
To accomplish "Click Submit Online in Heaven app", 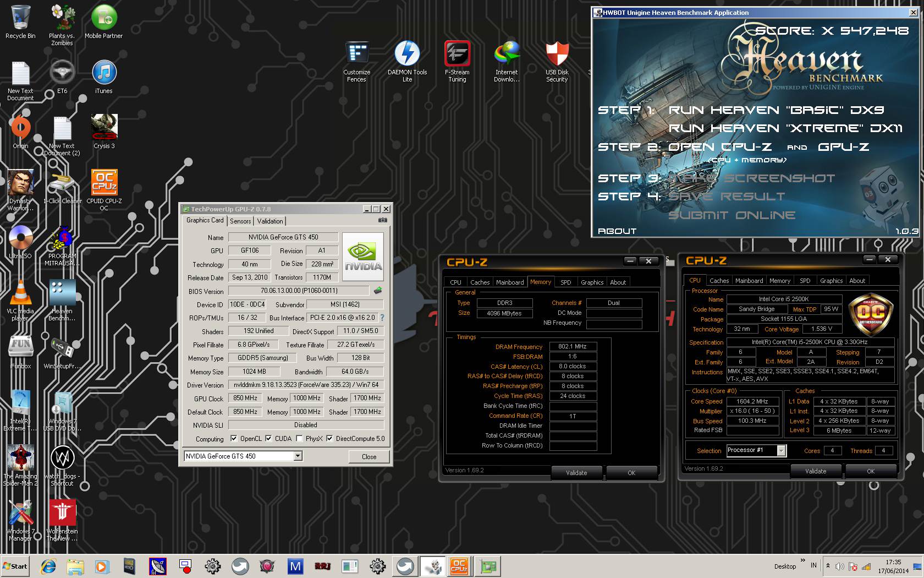I will click(x=732, y=215).
